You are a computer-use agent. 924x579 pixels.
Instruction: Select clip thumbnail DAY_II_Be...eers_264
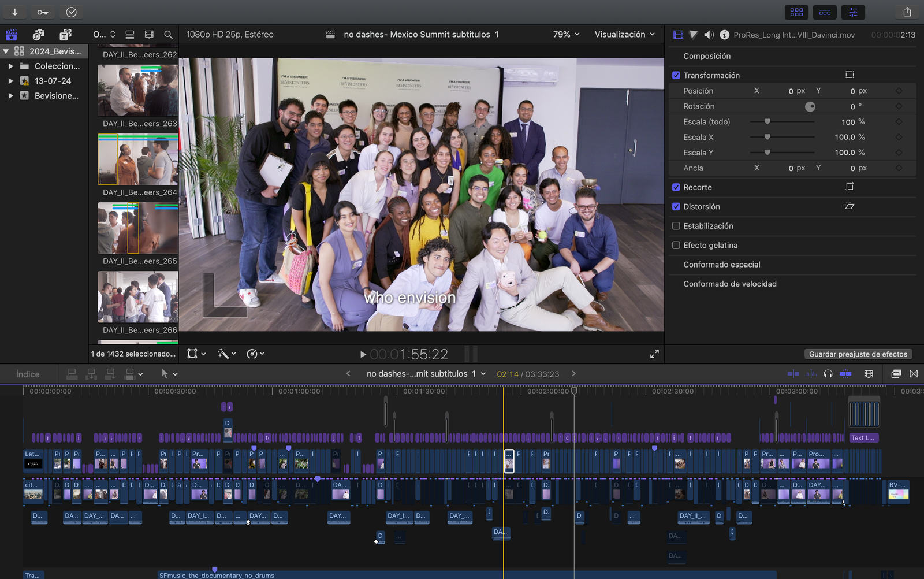click(137, 159)
